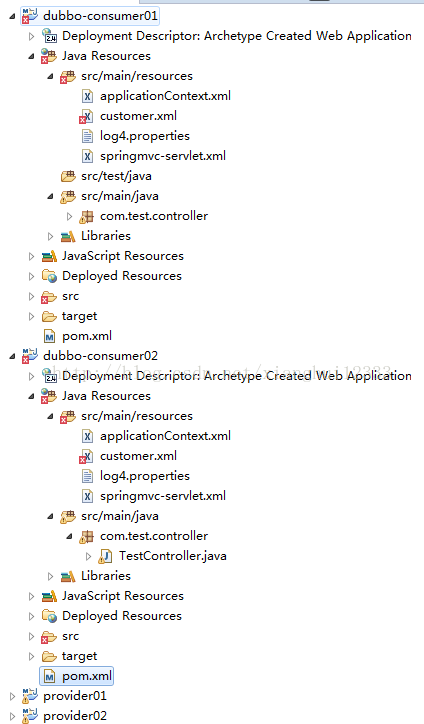424x724 pixels.
Task: Select TestController.java label
Action: [x=172, y=556]
